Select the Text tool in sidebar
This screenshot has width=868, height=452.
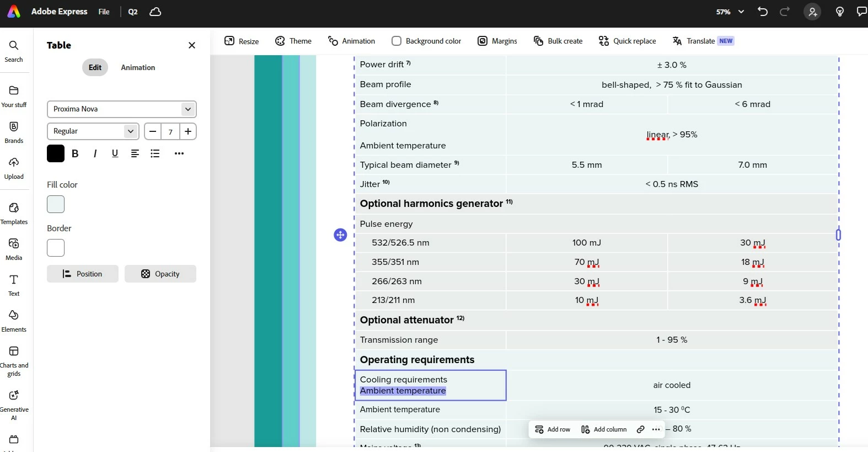coord(14,285)
